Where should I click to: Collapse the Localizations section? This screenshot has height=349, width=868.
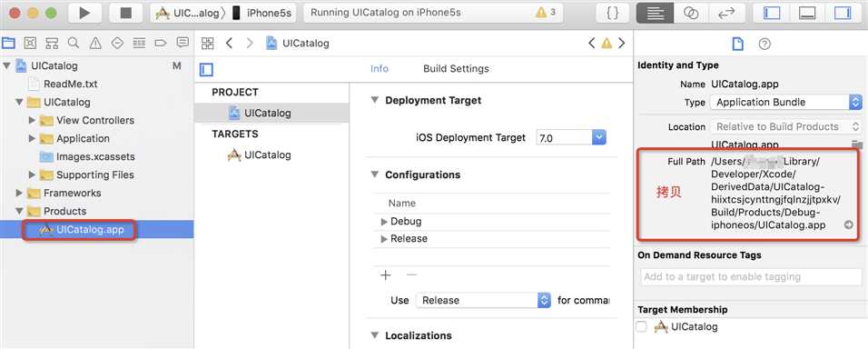click(375, 335)
